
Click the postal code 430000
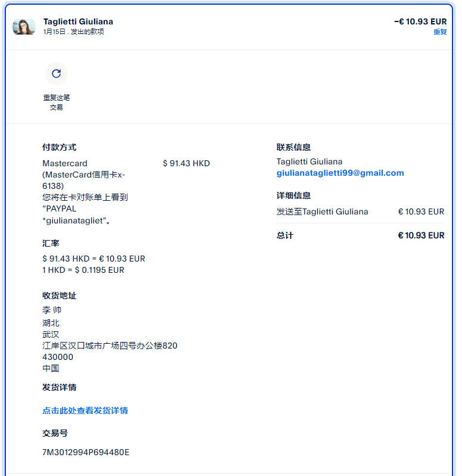58,357
